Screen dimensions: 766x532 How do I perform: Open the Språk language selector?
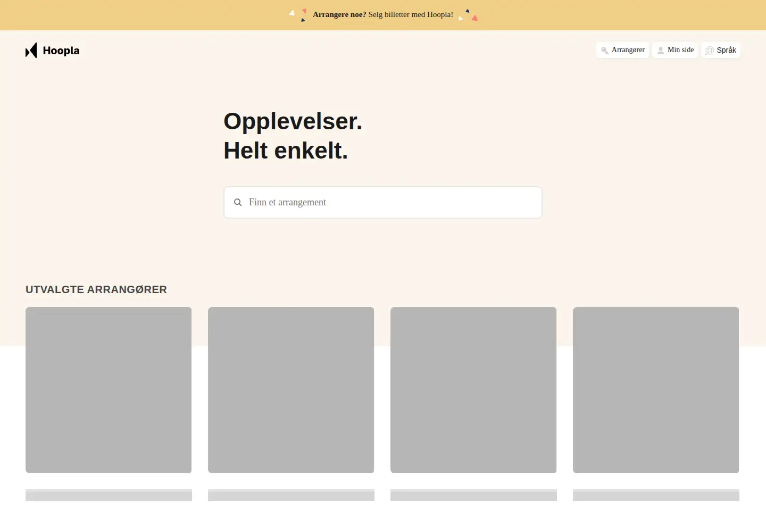point(721,50)
